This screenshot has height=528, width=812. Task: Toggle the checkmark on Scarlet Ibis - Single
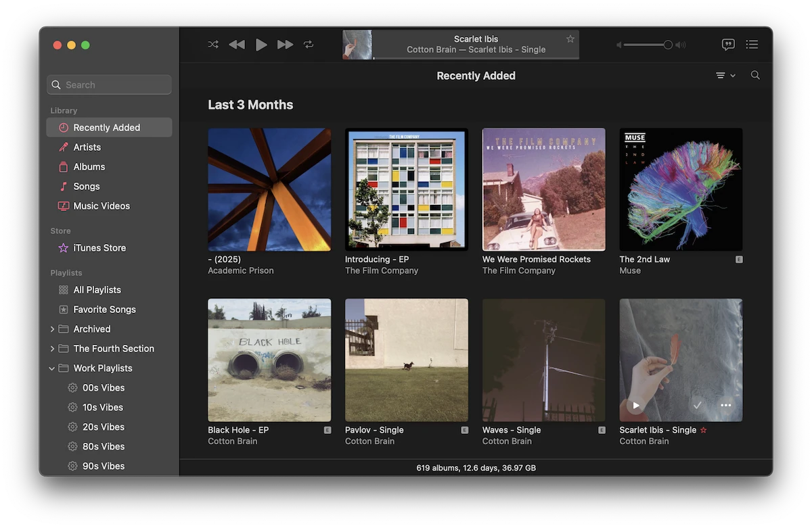pyautogui.click(x=697, y=405)
